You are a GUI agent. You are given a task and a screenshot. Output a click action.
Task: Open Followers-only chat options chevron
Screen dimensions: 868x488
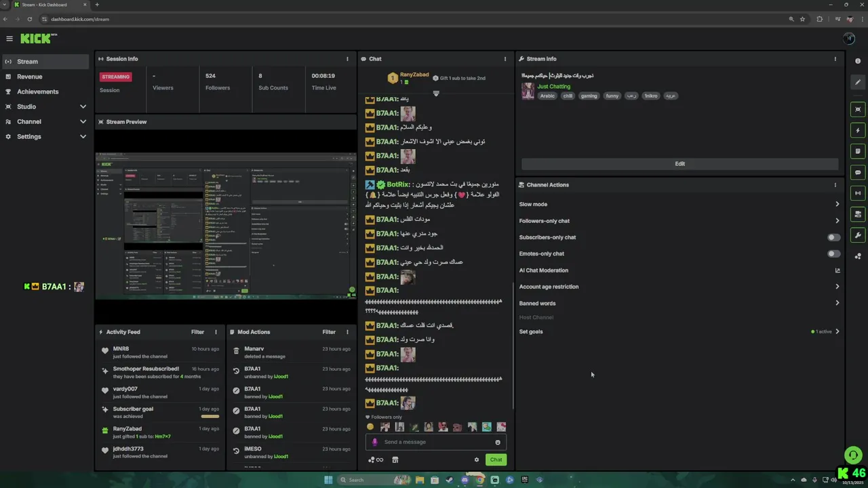pyautogui.click(x=837, y=221)
